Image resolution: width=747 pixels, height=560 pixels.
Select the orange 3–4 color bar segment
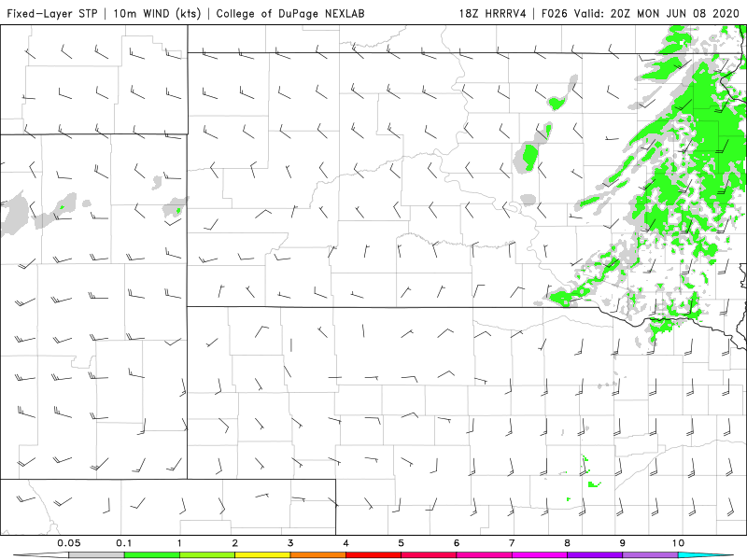coord(317,555)
